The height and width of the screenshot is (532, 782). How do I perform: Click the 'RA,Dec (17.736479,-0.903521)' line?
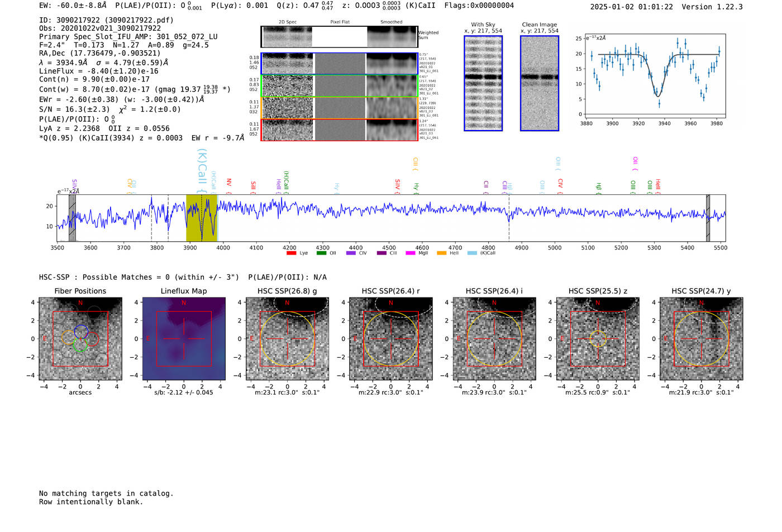click(x=100, y=54)
